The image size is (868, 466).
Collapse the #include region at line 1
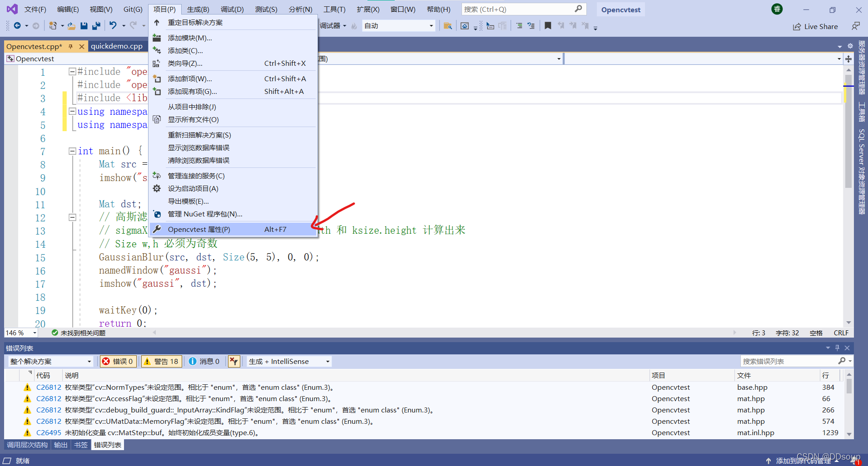(x=72, y=72)
